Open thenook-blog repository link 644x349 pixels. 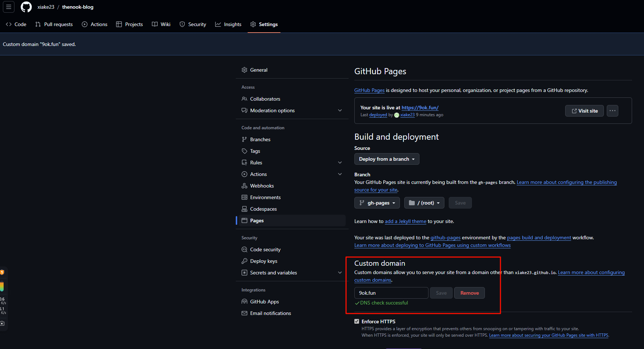point(78,7)
